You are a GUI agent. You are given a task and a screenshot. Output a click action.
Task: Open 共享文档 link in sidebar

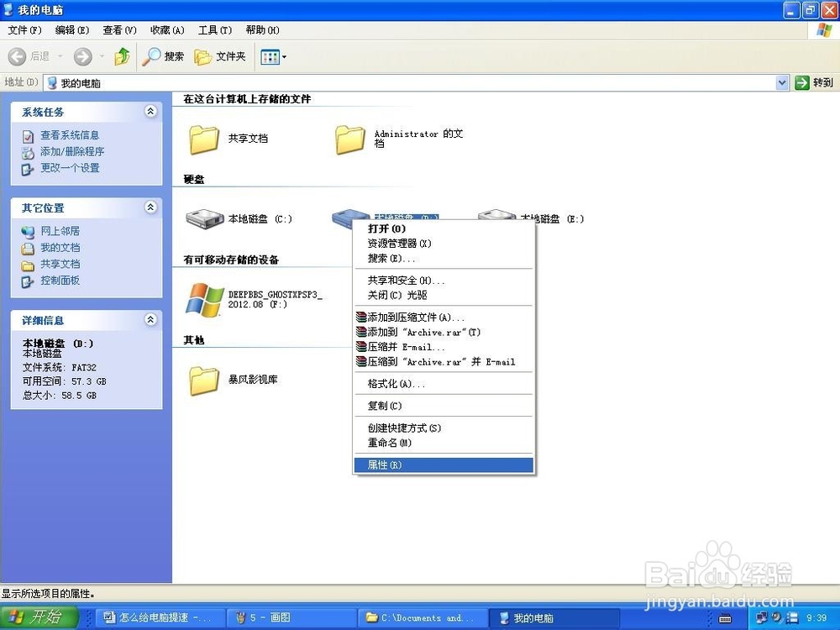(60, 264)
